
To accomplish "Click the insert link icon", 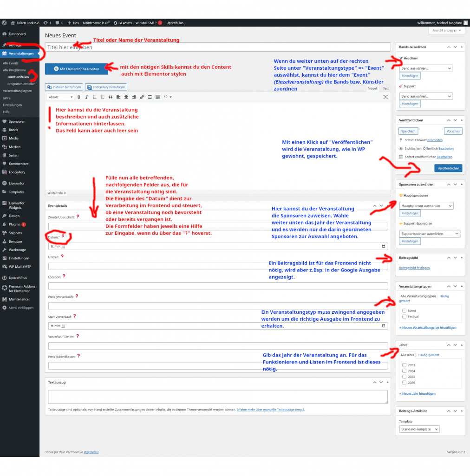I will coord(142,97).
